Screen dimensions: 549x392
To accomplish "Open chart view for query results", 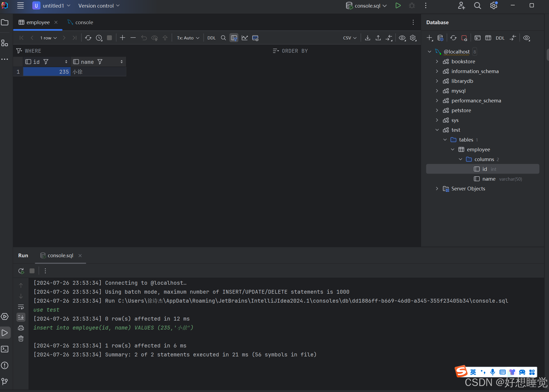I will [x=245, y=38].
